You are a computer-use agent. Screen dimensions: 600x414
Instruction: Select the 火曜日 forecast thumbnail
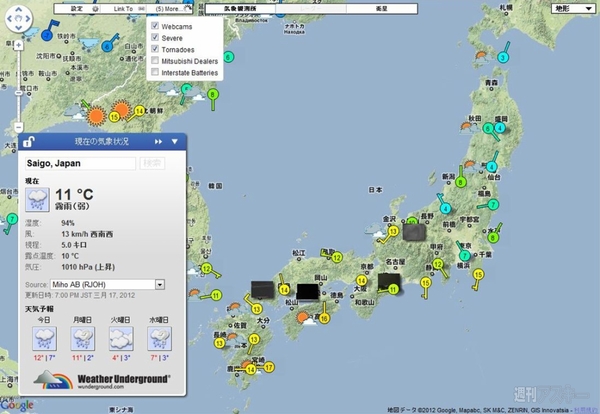pos(121,339)
